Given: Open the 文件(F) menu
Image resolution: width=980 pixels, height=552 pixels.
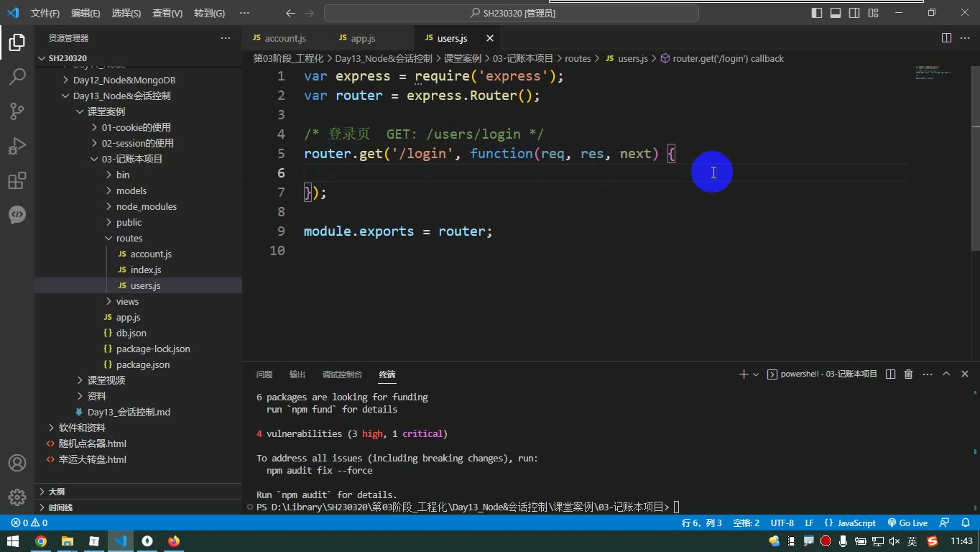Looking at the screenshot, I should coord(45,13).
